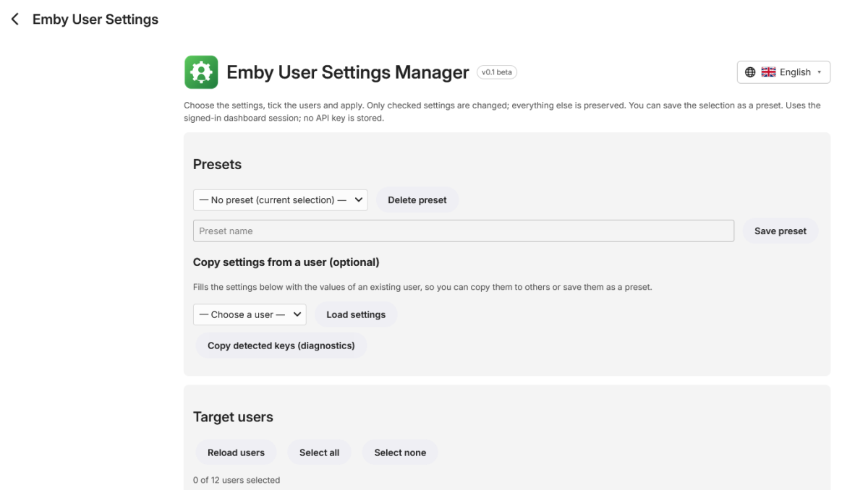Click the Copy settings from a user heading

point(286,262)
